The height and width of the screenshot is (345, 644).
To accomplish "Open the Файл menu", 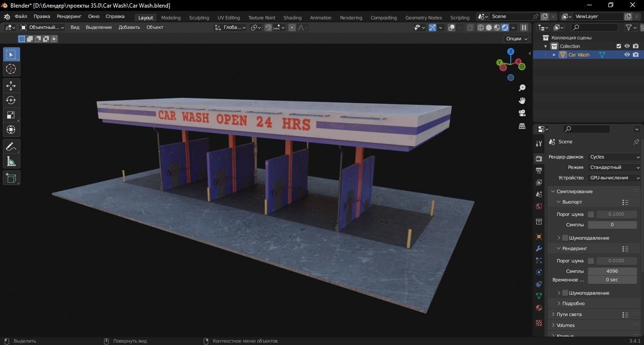I will tap(21, 17).
